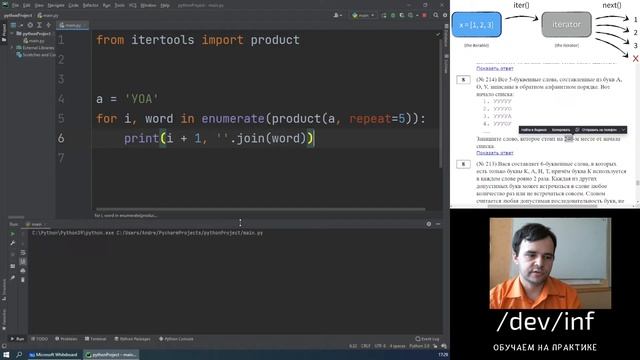The width and height of the screenshot is (640, 360).
Task: Click the Debug bug icon in the top toolbar
Action: [x=393, y=15]
